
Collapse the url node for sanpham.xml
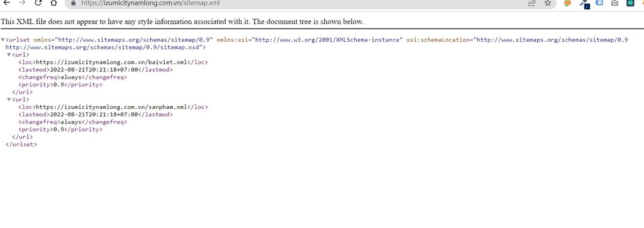pyautogui.click(x=9, y=100)
